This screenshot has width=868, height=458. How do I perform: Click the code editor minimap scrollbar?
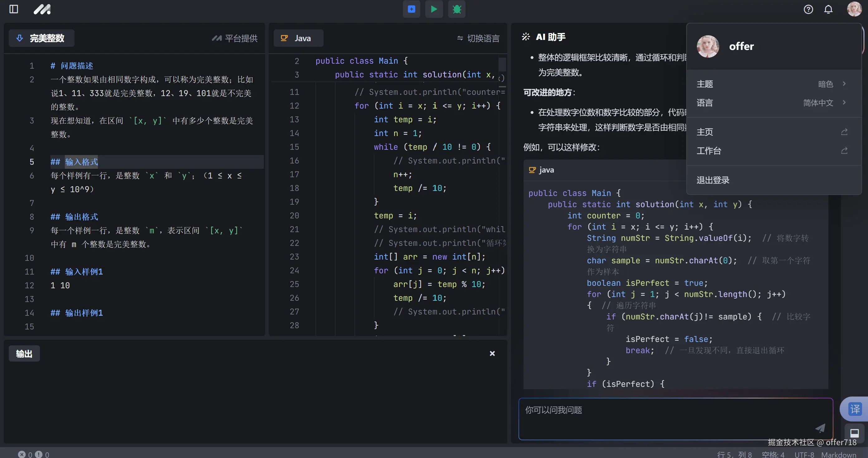tap(502, 64)
